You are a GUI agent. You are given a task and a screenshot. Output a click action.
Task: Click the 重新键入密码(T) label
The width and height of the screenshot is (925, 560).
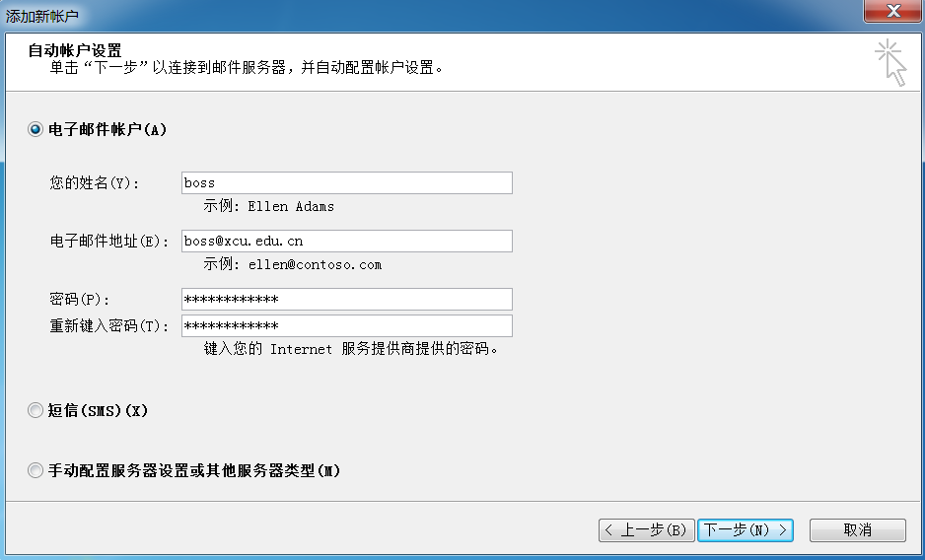coord(109,325)
